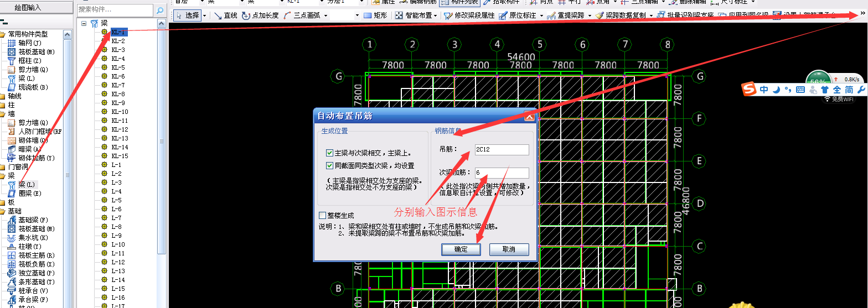Collapse the 梁 root node in component list
Image resolution: width=868 pixels, height=308 pixels.
[x=84, y=23]
